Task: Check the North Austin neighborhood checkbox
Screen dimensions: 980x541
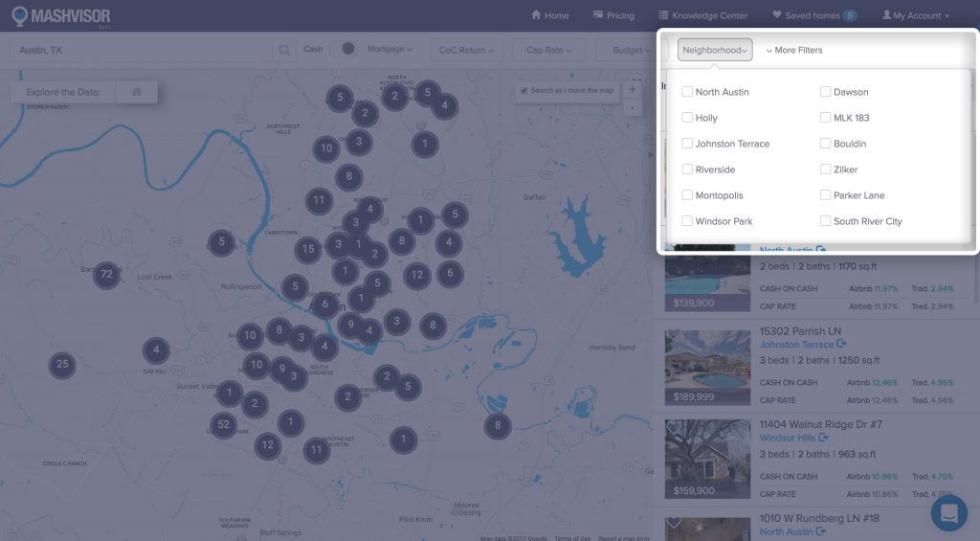Action: [x=687, y=92]
